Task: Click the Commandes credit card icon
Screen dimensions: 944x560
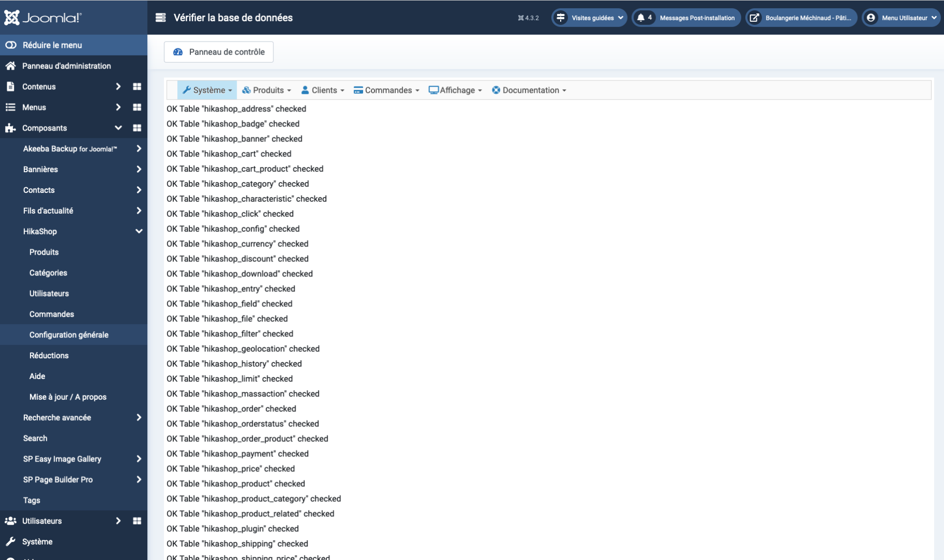Action: [x=358, y=90]
